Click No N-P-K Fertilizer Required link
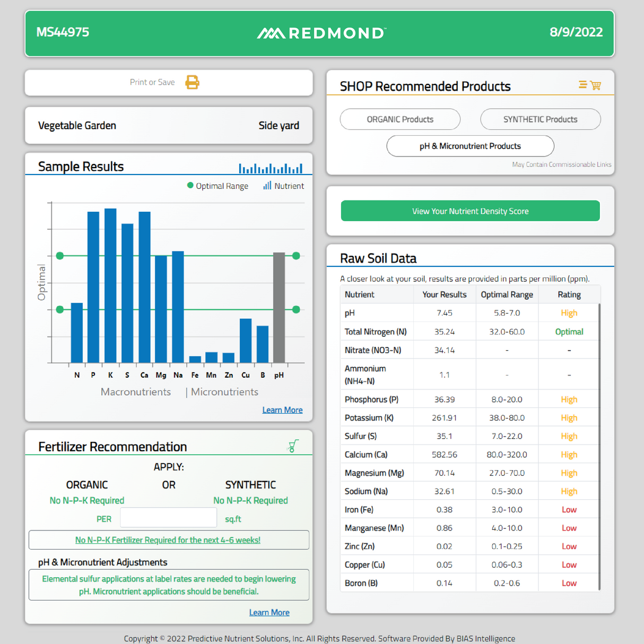This screenshot has height=644, width=644. [x=168, y=540]
